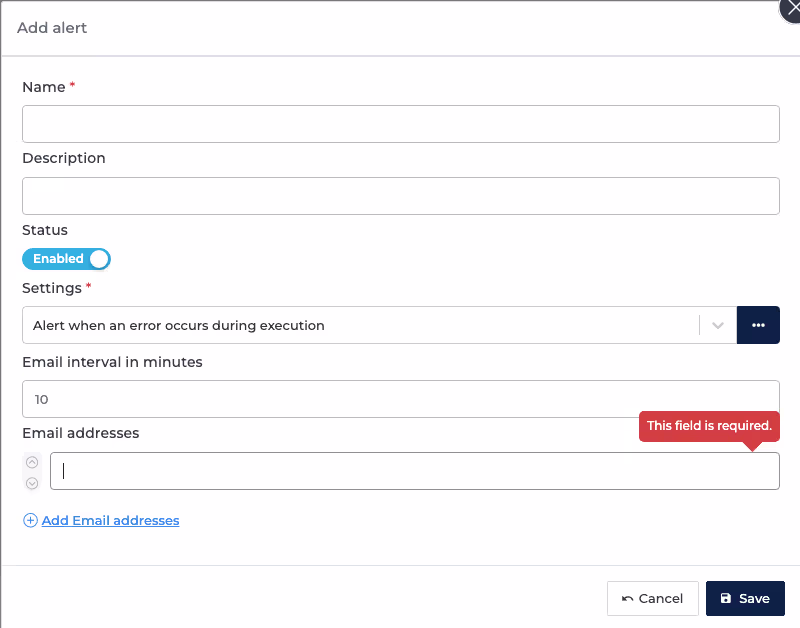Click into the Email addresses input box
The width and height of the screenshot is (800, 628).
pyautogui.click(x=415, y=471)
